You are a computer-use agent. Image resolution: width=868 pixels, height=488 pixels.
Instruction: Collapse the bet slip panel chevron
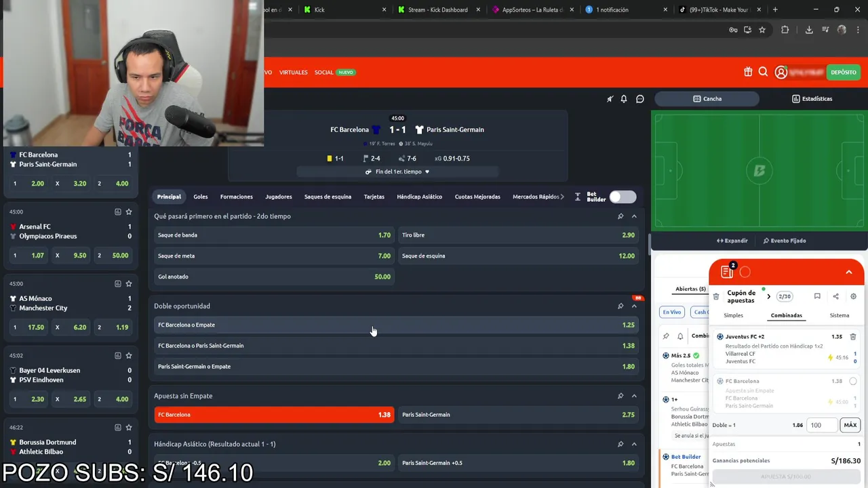(848, 272)
